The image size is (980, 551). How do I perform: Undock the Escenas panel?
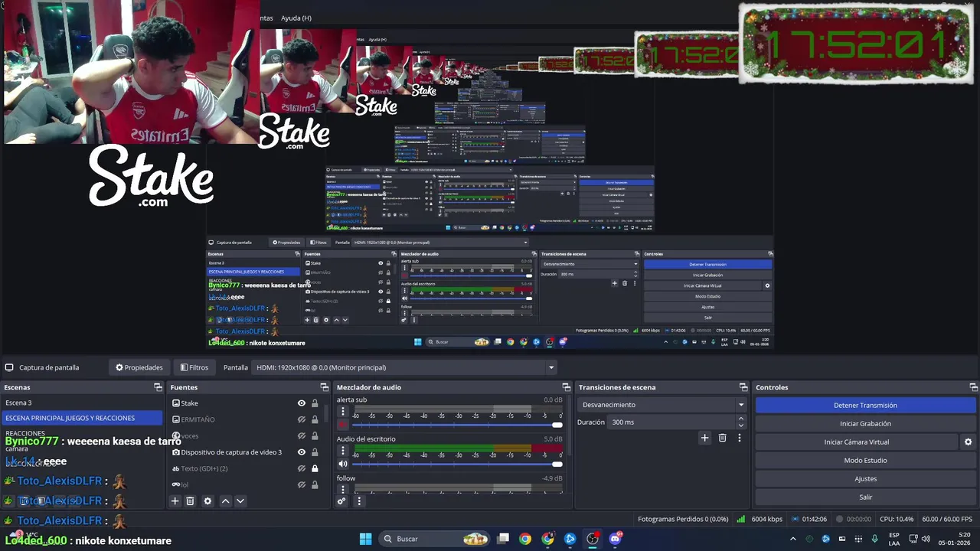(158, 387)
